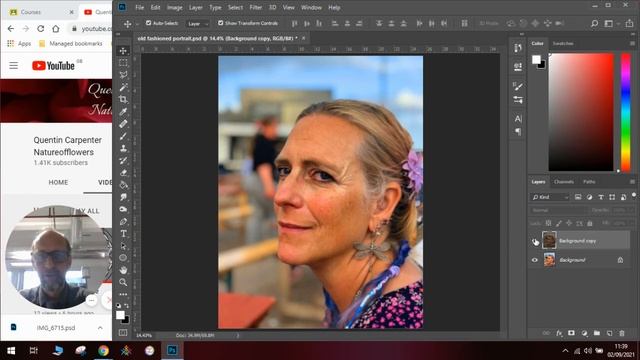
Task: Create a new layer
Action: pos(609,333)
